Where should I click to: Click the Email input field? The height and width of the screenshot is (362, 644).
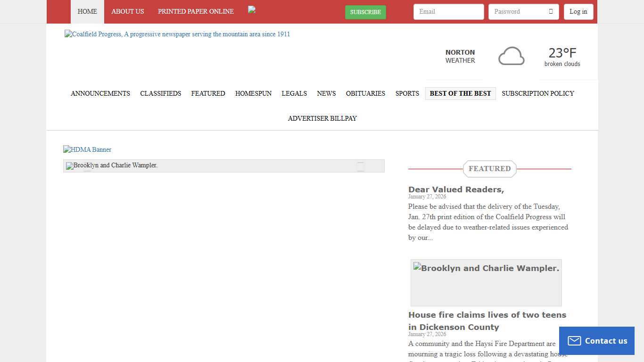point(448,11)
